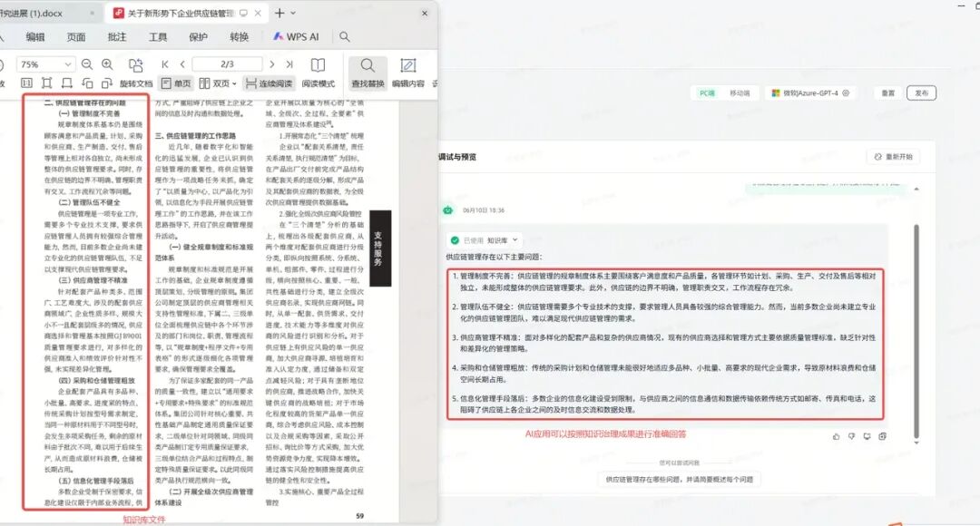980x526 pixels.
Task: Click the fit page icon
Action: tap(46, 83)
